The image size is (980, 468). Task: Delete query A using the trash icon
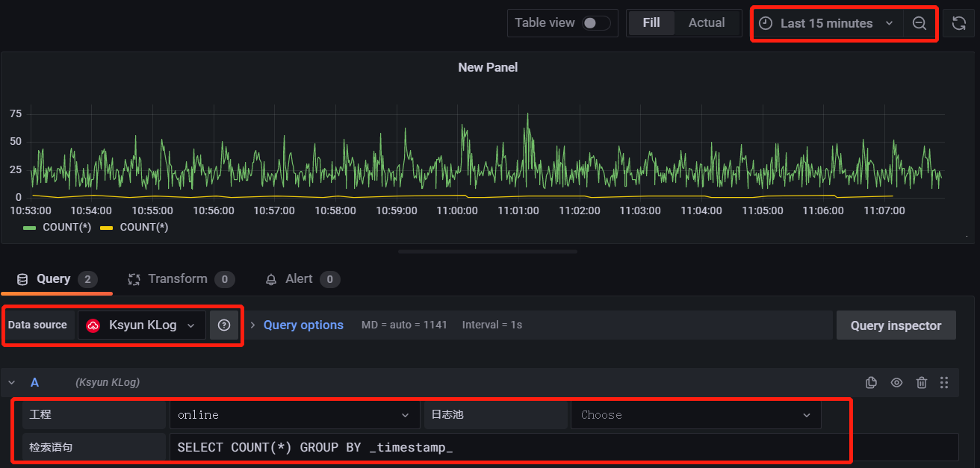pos(922,382)
